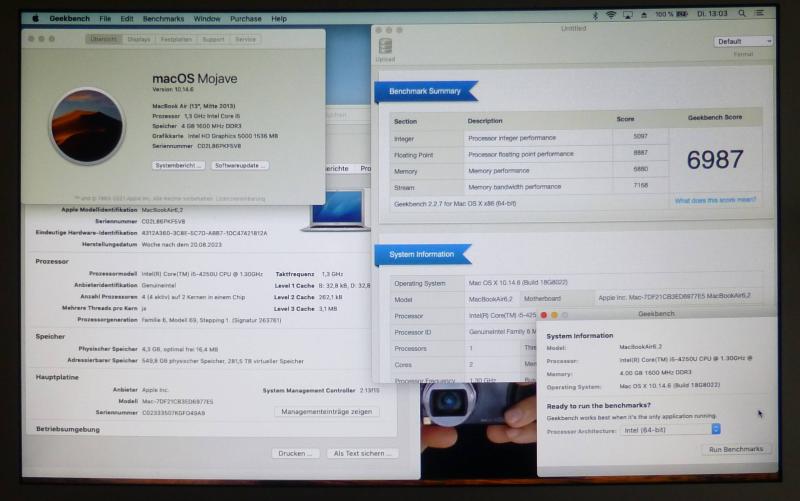The width and height of the screenshot is (800, 501).
Task: Open 'What does this score mean?' link
Action: coord(715,200)
